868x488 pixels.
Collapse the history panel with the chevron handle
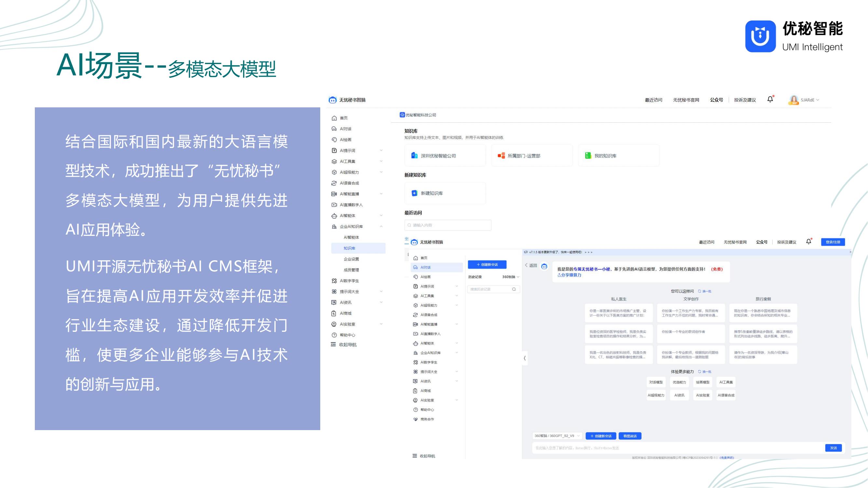pyautogui.click(x=524, y=358)
